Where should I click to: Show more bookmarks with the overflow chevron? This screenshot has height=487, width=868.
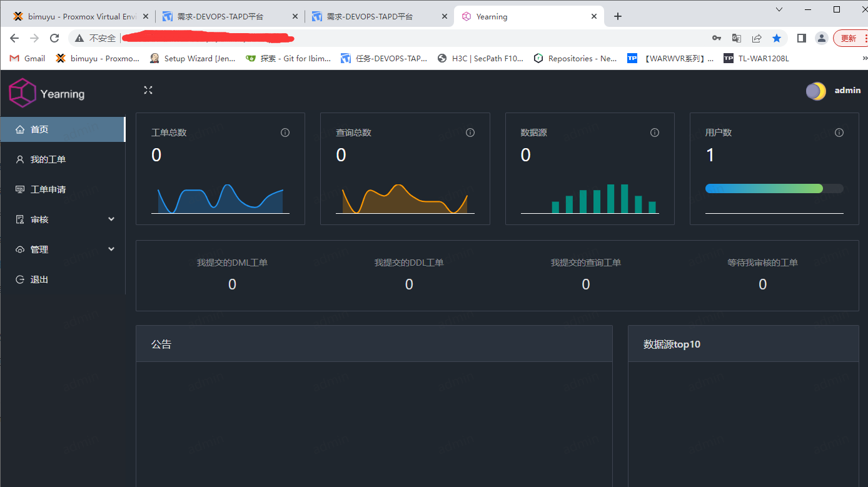pyautogui.click(x=864, y=58)
